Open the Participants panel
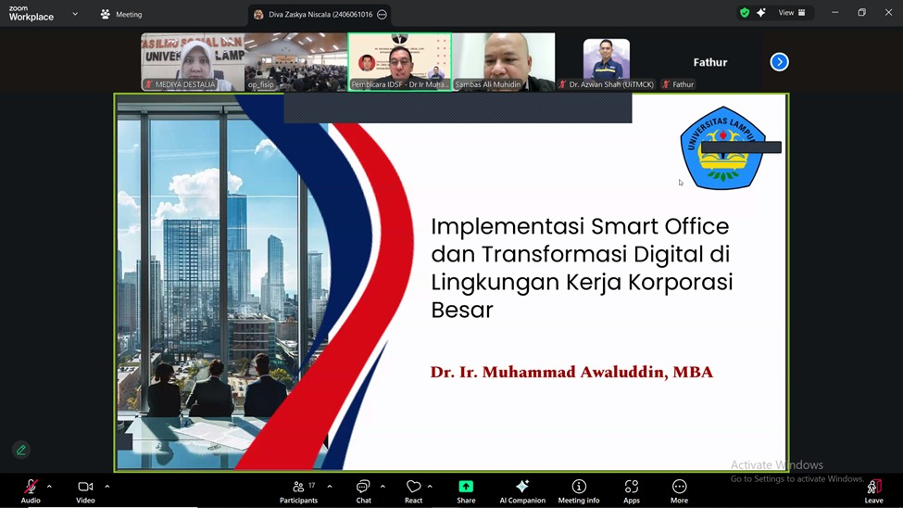 tap(298, 489)
